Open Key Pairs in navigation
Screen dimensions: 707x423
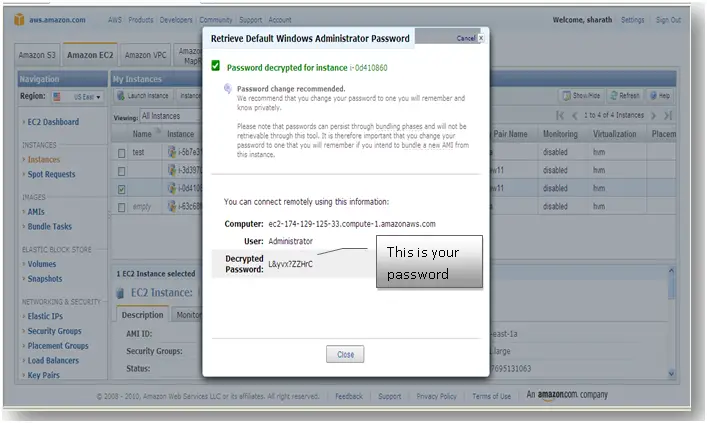pos(43,375)
